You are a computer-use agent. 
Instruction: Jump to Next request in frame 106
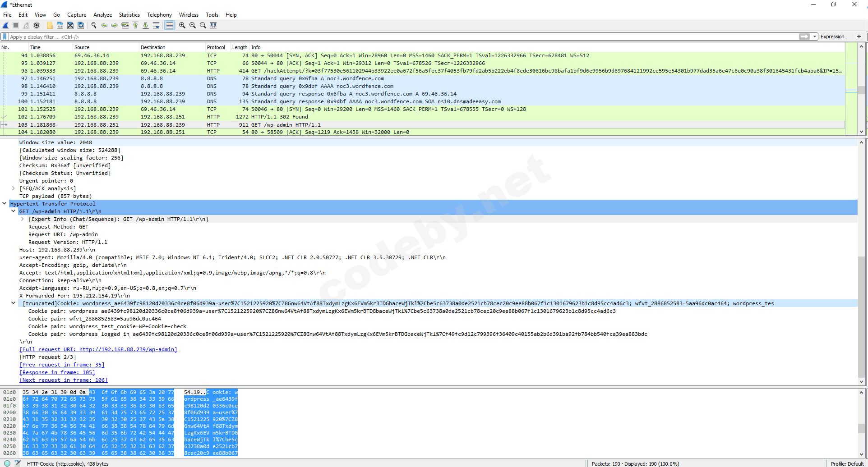pos(64,380)
